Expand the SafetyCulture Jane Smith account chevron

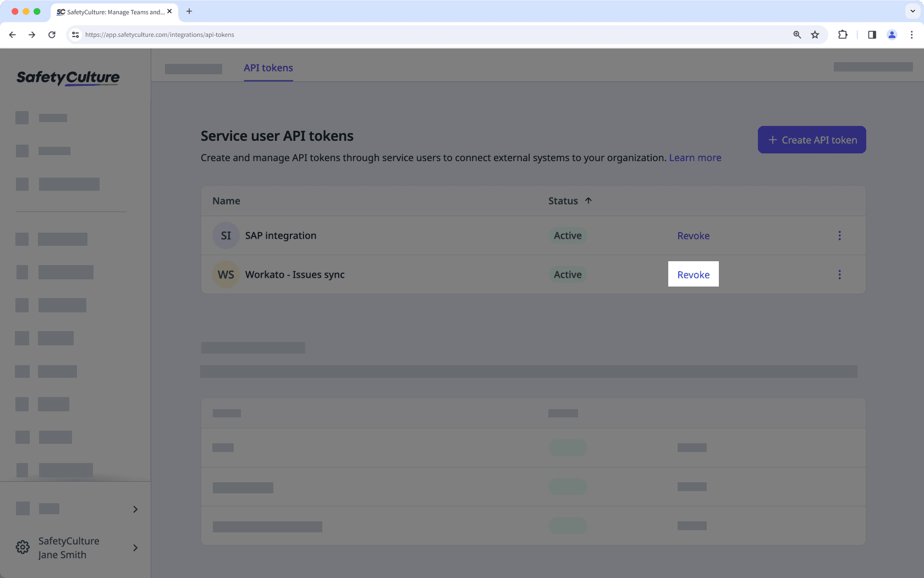[135, 548]
